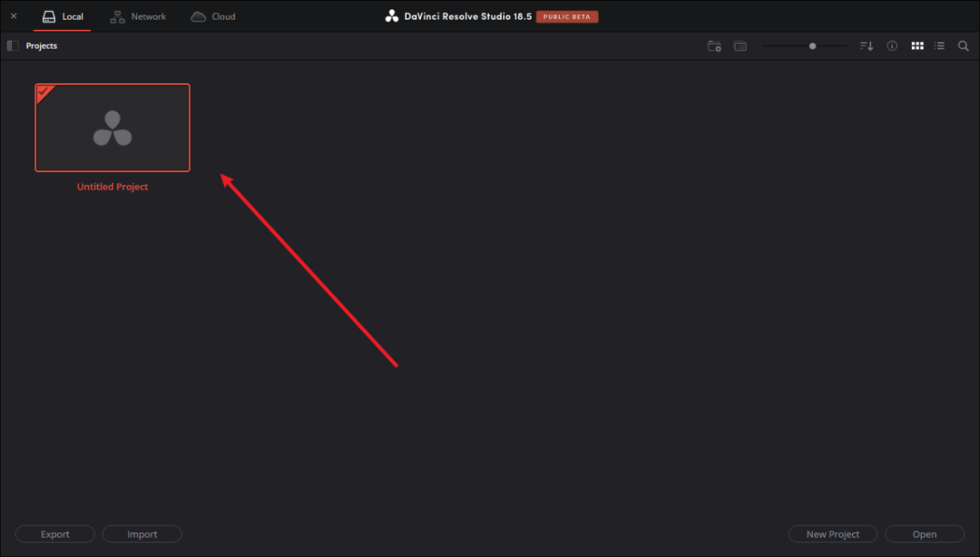Search projects with the magnifier icon

[x=964, y=46]
